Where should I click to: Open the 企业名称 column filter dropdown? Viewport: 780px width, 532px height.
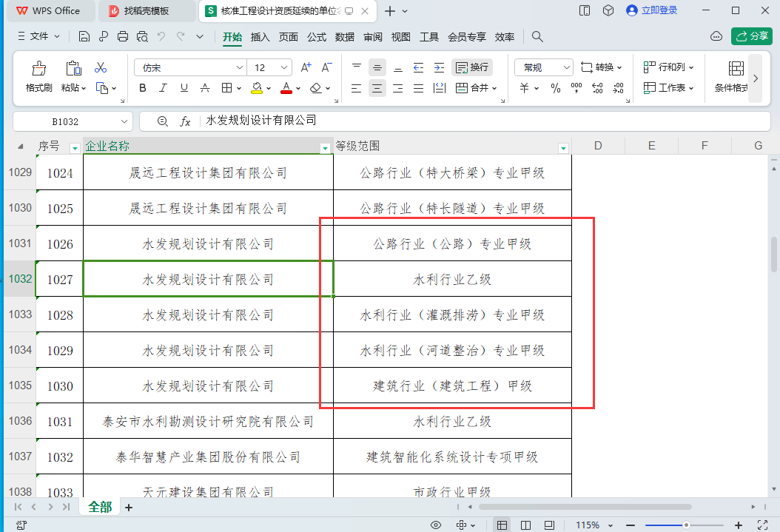tap(323, 147)
